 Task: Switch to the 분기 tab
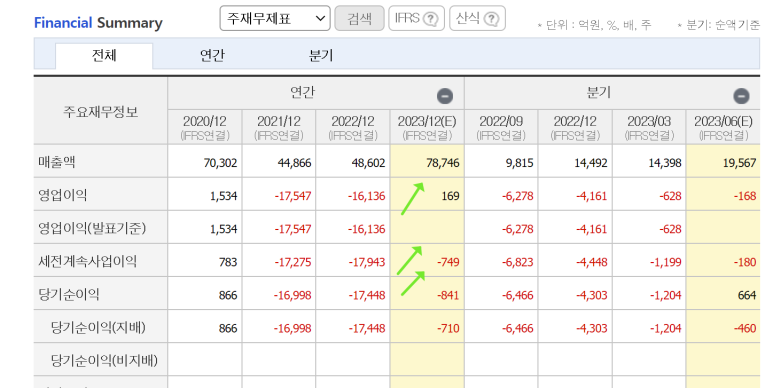(x=321, y=55)
